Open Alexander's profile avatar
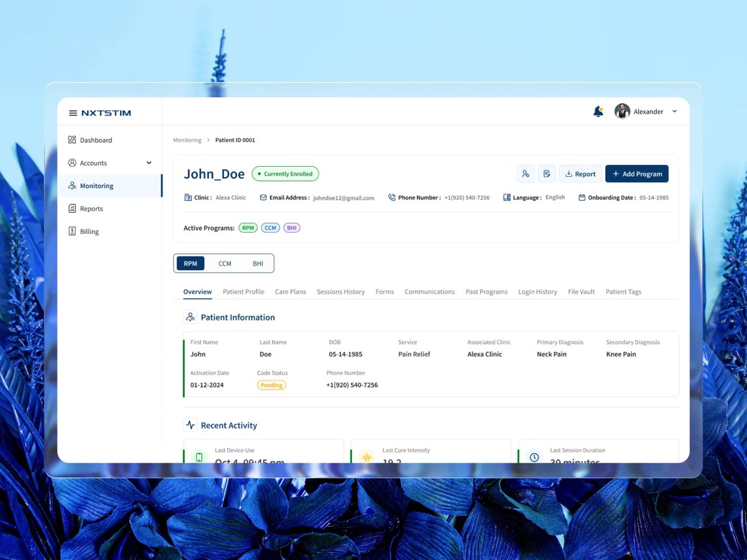This screenshot has width=747, height=560. pos(622,111)
